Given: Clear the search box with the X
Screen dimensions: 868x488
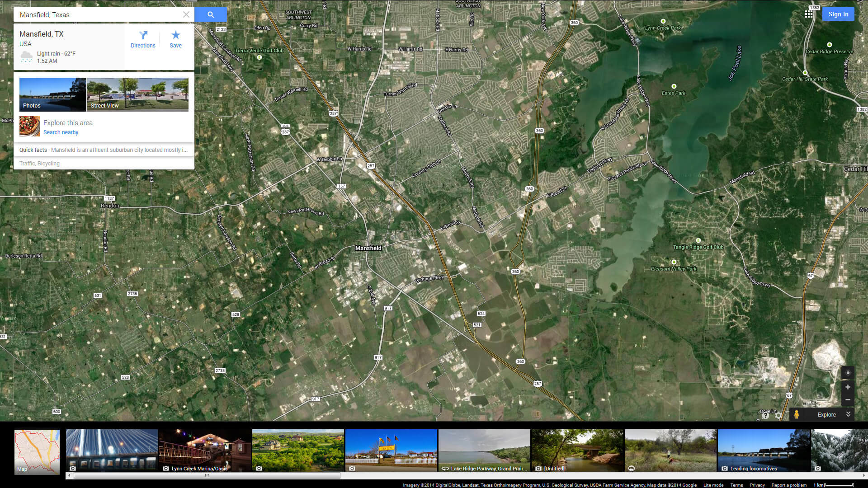Looking at the screenshot, I should coord(186,14).
